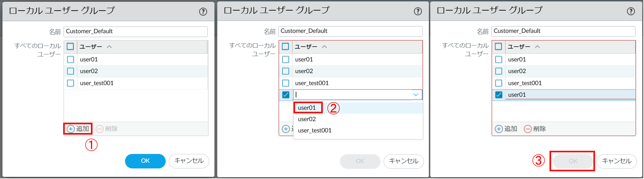Click 削除 minus icon in right dialog
Viewport: 644px width, 179px height.
527,129
